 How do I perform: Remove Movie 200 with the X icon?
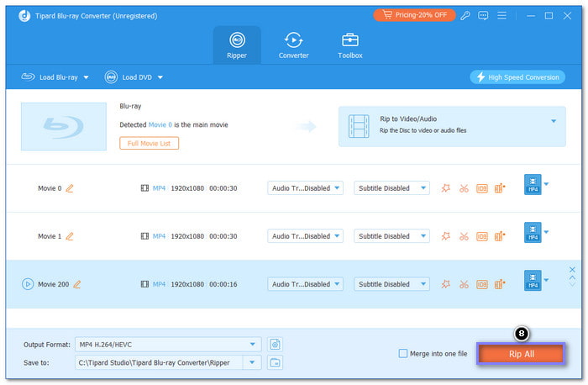(x=573, y=269)
